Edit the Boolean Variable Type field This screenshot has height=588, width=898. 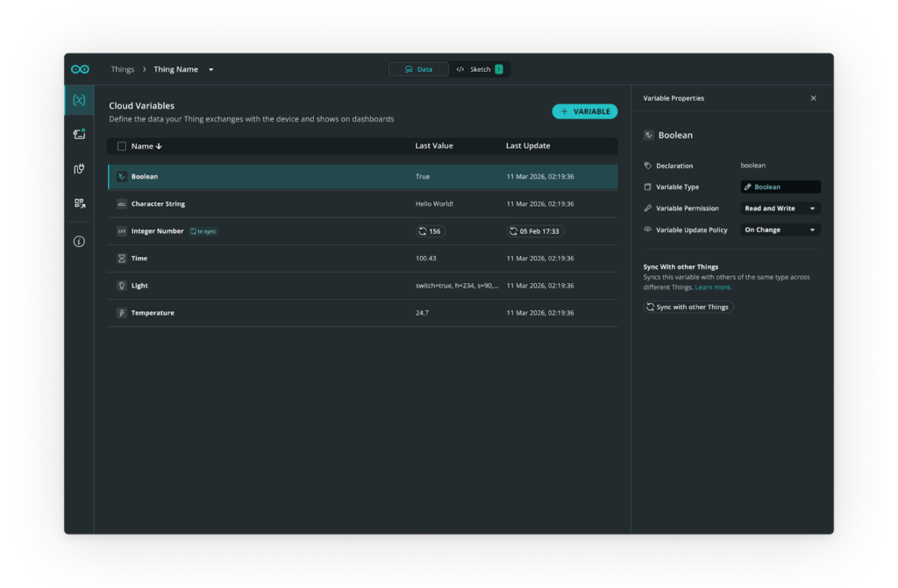coord(780,187)
